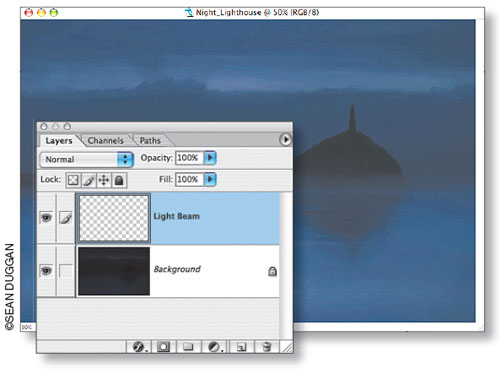Open the Opacity slider arrow

coord(210,158)
